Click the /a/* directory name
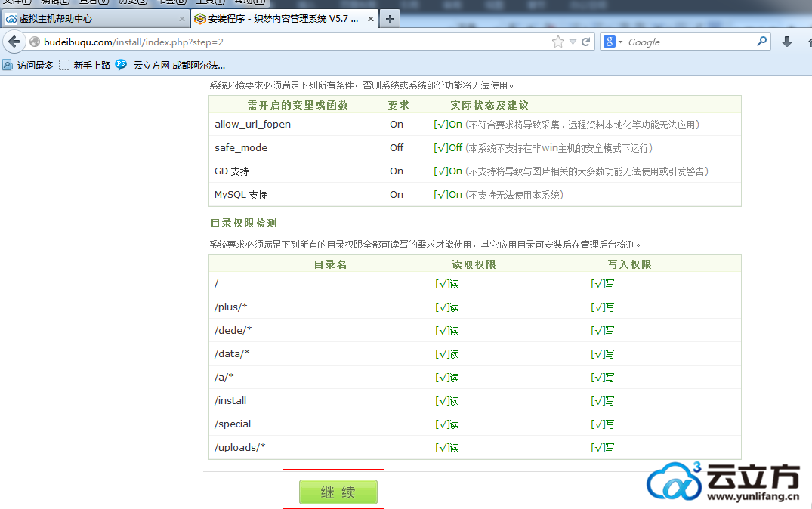The image size is (812, 509). click(x=224, y=377)
